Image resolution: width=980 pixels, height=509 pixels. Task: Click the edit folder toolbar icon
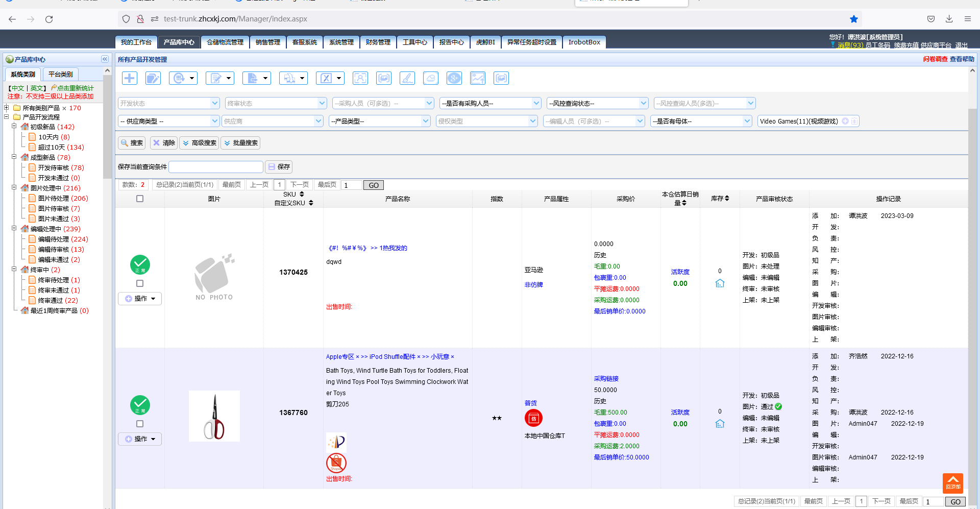[x=153, y=78]
